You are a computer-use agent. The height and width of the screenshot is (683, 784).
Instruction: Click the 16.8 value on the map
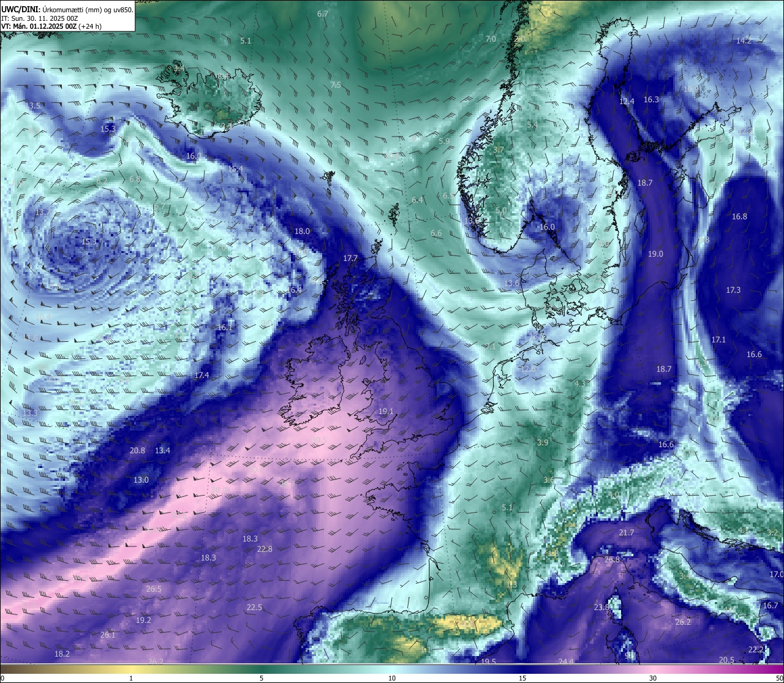(739, 216)
